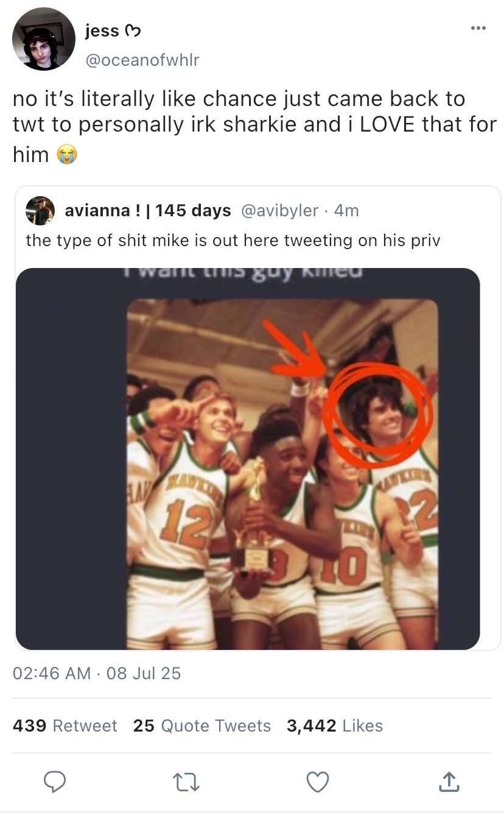Like the tweet with heart icon

(x=318, y=780)
